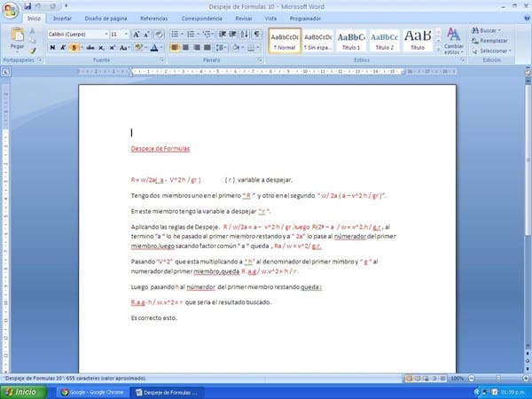Click the ruler tab selector box

point(6,72)
